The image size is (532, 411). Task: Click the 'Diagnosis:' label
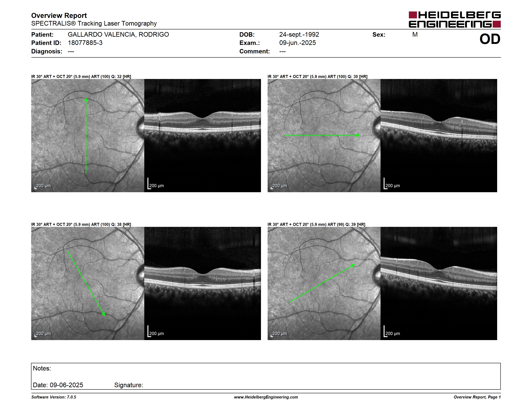coord(47,51)
